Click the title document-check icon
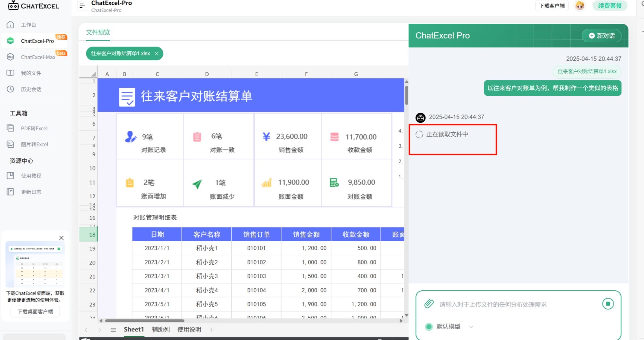 (127, 97)
